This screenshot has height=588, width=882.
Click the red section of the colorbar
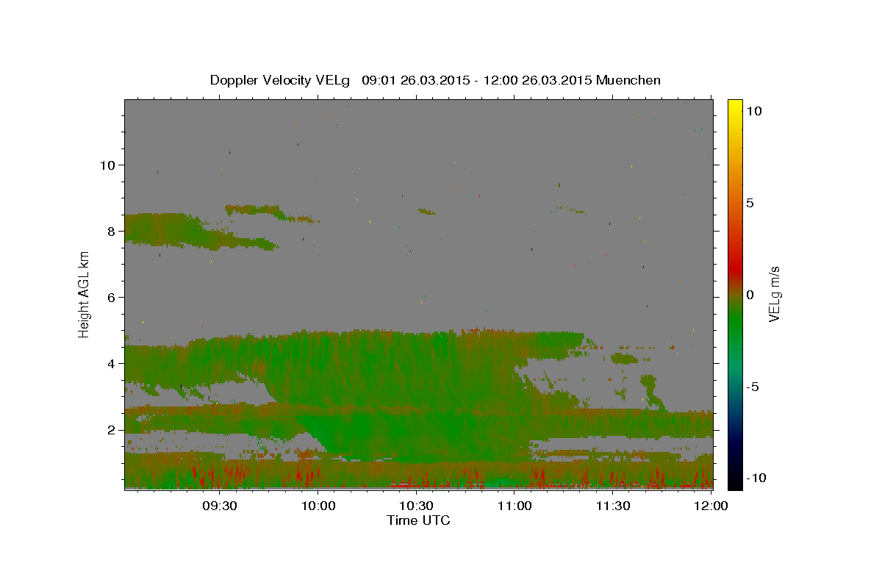(735, 270)
